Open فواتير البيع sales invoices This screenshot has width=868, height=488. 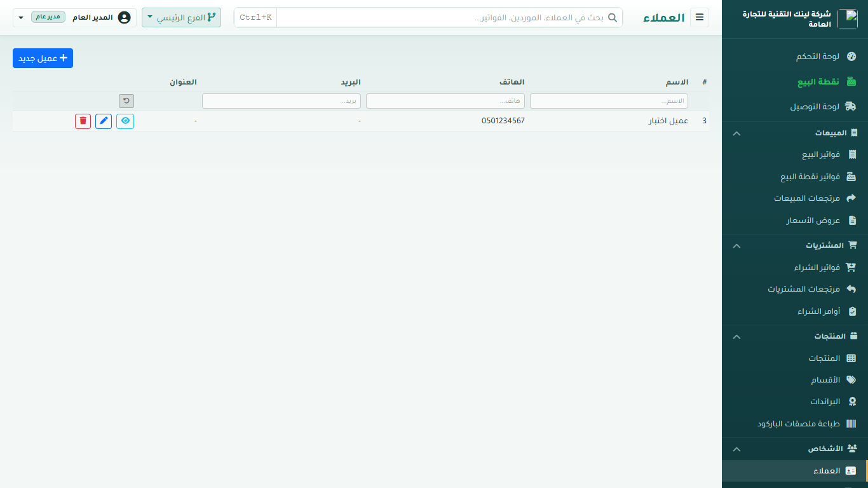pos(794,155)
